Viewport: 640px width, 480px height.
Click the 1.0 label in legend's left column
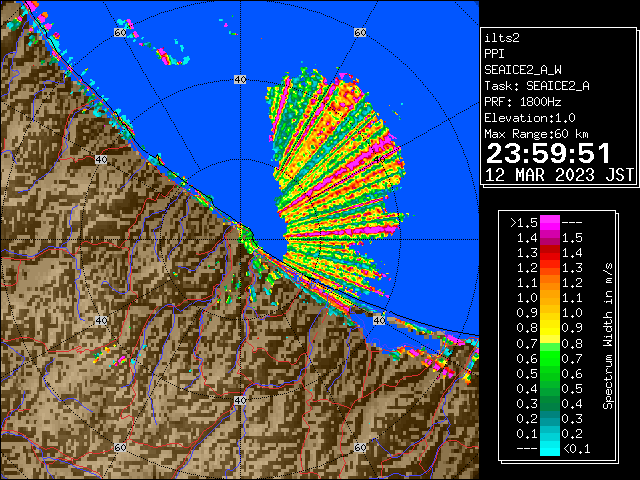point(527,298)
